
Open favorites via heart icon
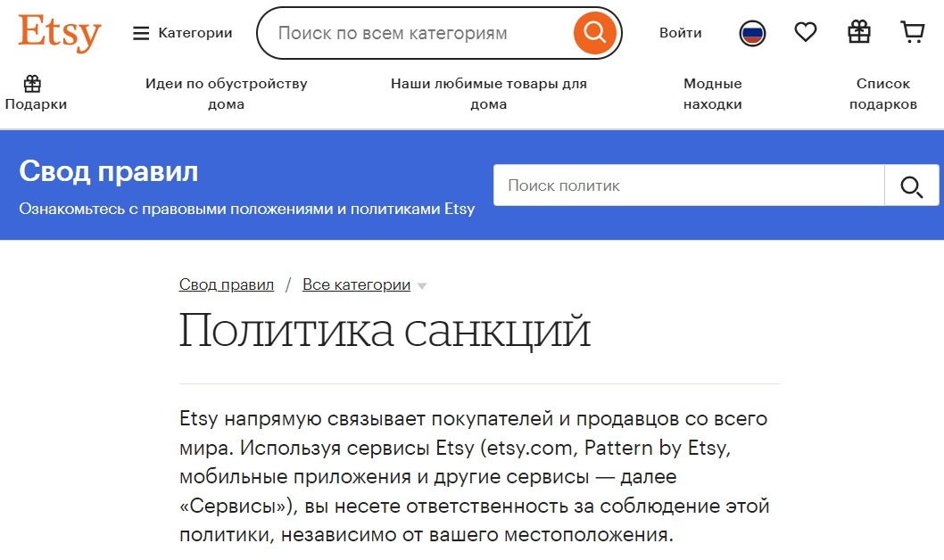[806, 32]
